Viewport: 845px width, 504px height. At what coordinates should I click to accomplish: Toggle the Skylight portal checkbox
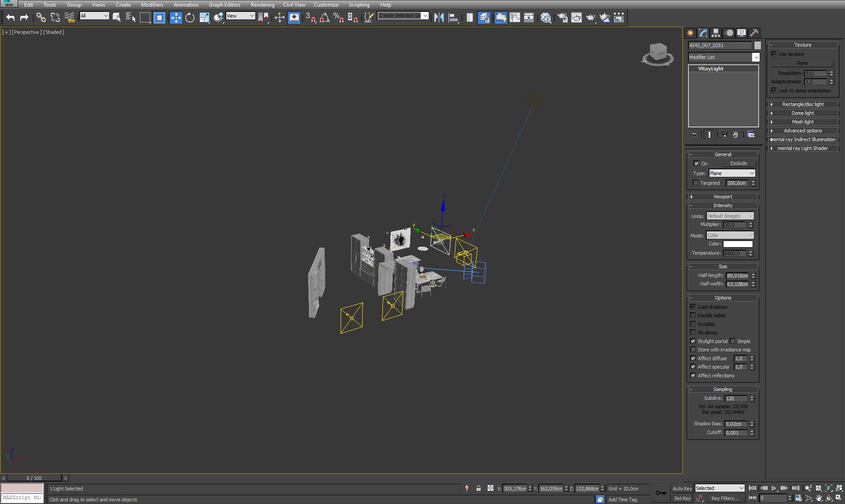coord(694,341)
